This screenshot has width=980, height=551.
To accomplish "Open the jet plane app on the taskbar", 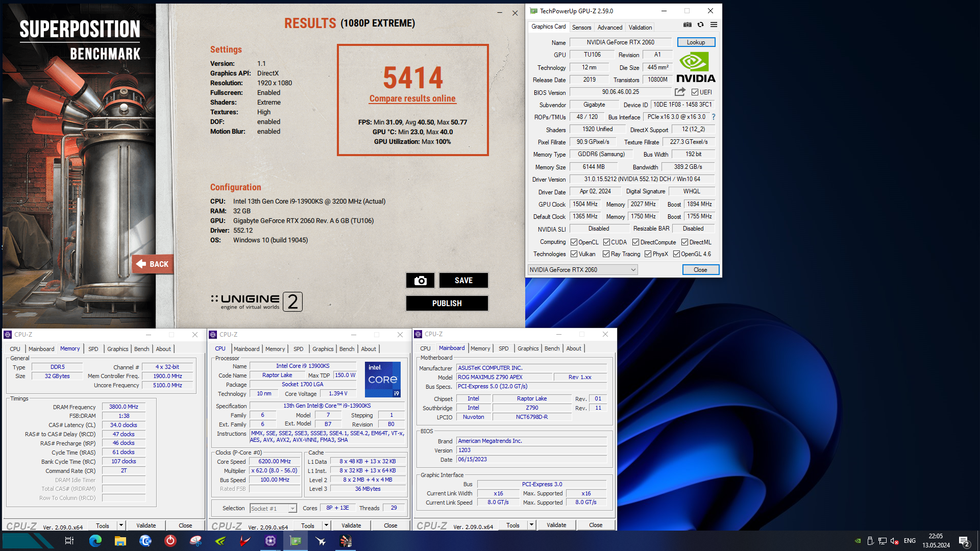I will pos(321,541).
